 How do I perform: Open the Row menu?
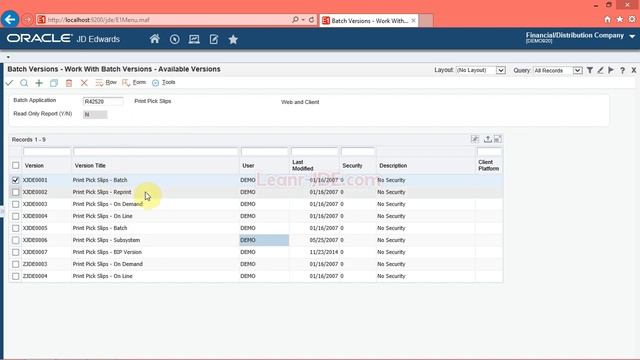click(x=106, y=82)
